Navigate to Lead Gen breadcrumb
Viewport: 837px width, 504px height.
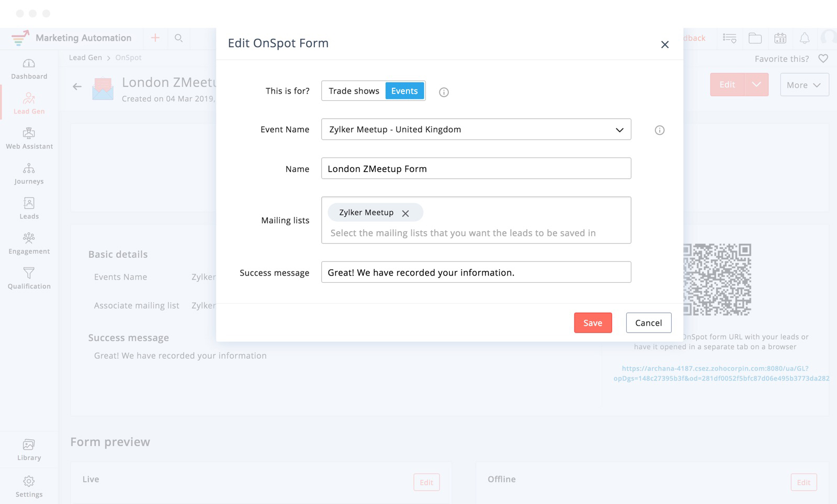click(85, 58)
